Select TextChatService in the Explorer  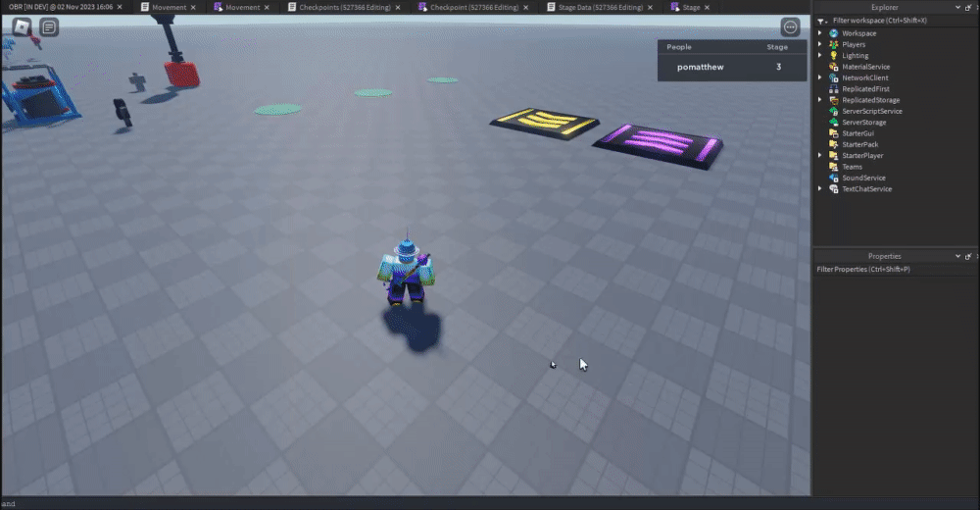point(867,189)
